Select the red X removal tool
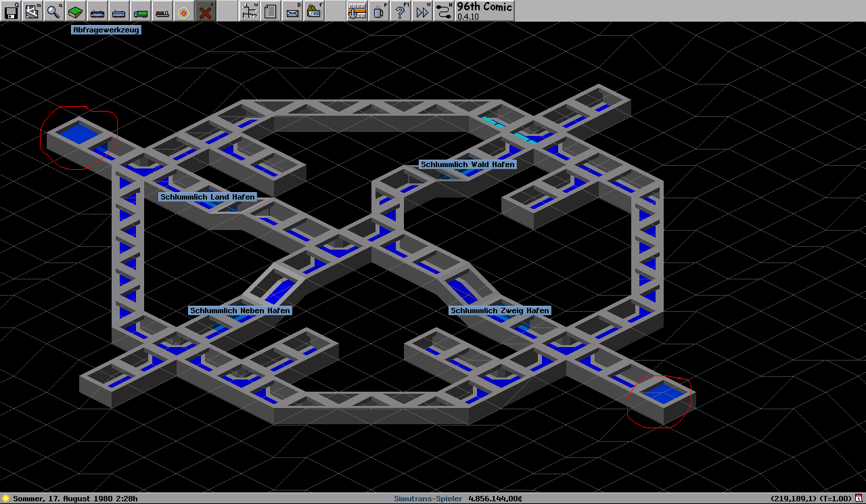This screenshot has width=866, height=504. 206,11
